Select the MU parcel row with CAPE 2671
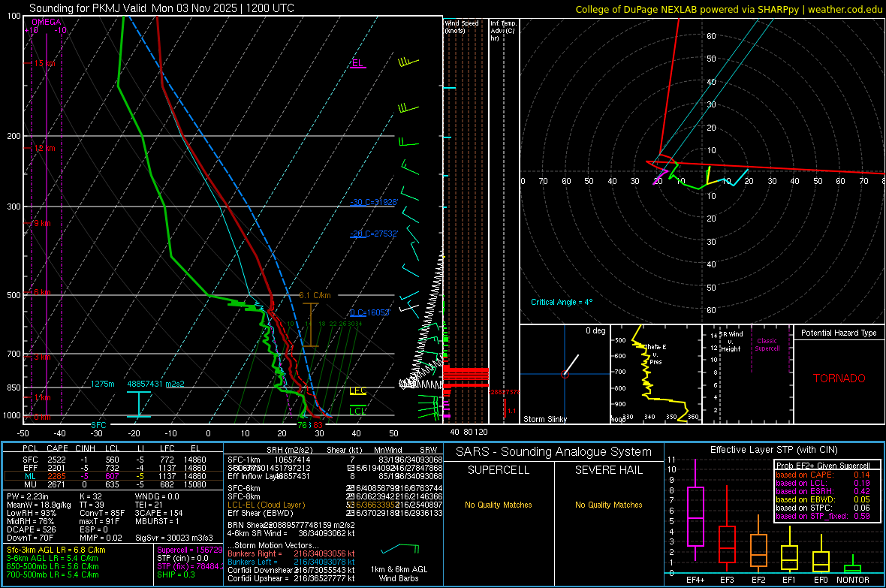Screen dimensions: 886x588 point(113,484)
